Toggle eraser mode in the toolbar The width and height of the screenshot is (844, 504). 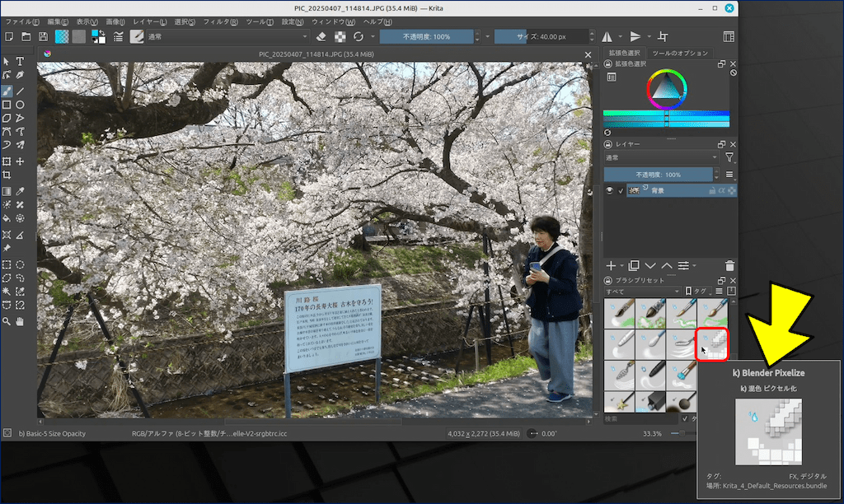click(x=321, y=36)
